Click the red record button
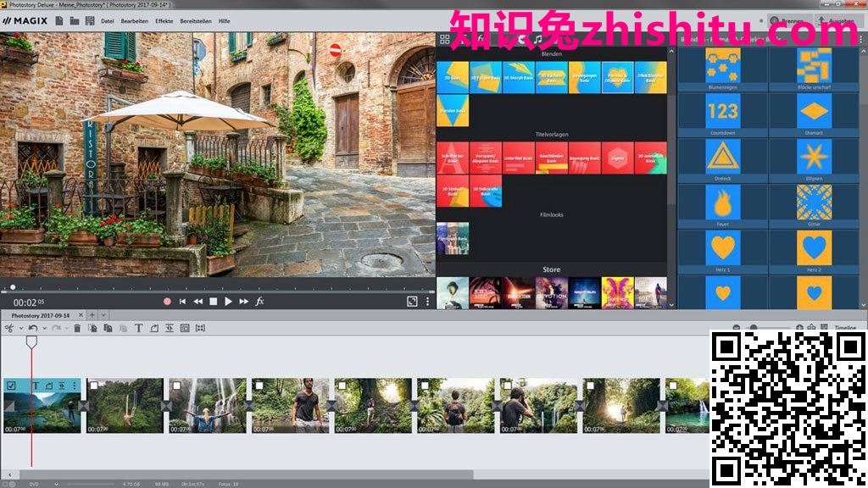868x488 pixels. (167, 302)
